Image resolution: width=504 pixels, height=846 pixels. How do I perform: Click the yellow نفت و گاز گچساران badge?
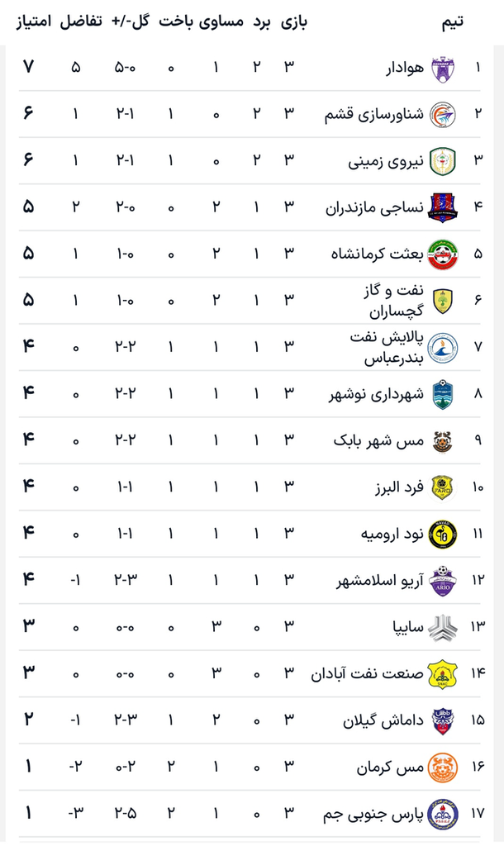click(443, 301)
